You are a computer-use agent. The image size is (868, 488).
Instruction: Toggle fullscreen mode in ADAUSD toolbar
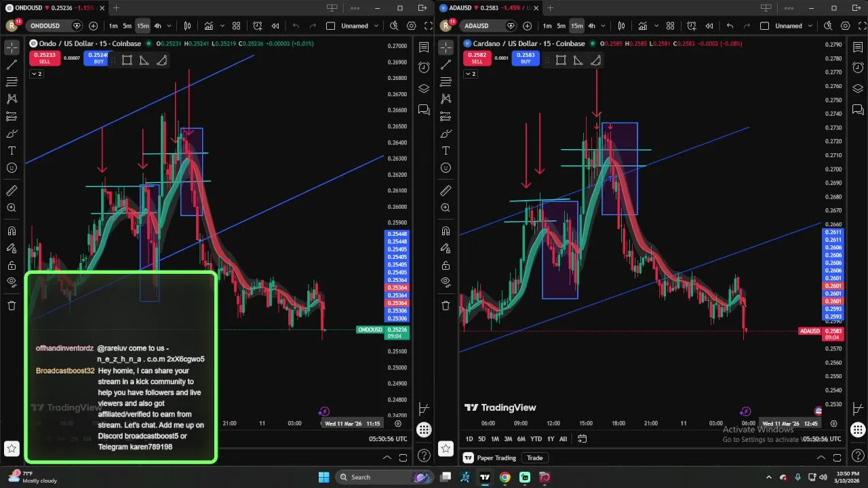(862, 26)
